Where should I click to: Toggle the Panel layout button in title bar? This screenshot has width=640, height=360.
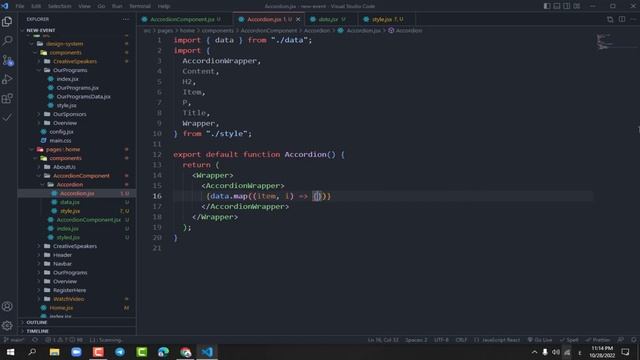(557, 6)
